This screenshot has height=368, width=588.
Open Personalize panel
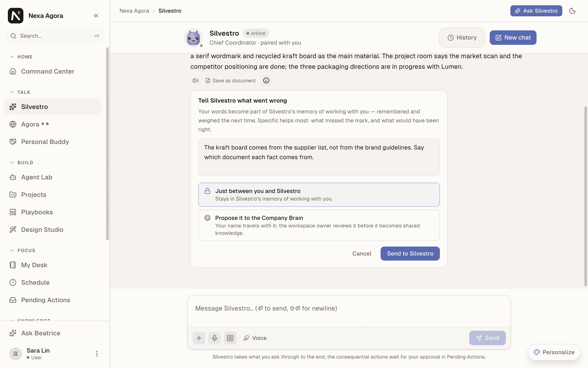[554, 352]
